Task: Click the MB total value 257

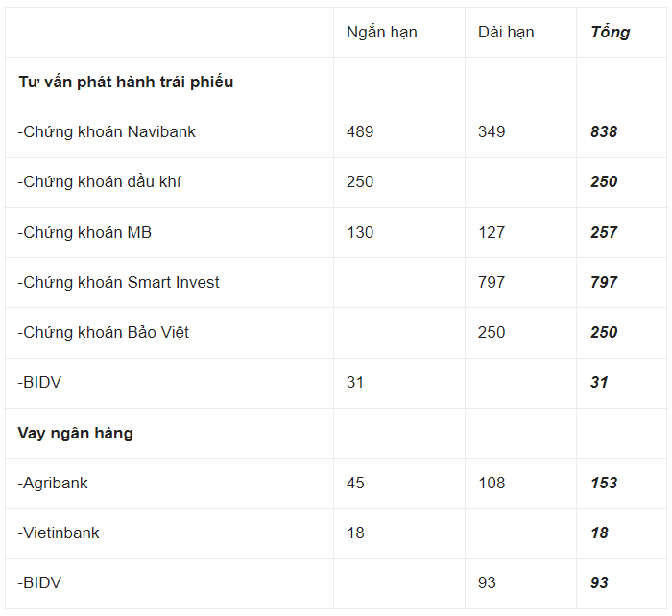Action: coord(604,232)
